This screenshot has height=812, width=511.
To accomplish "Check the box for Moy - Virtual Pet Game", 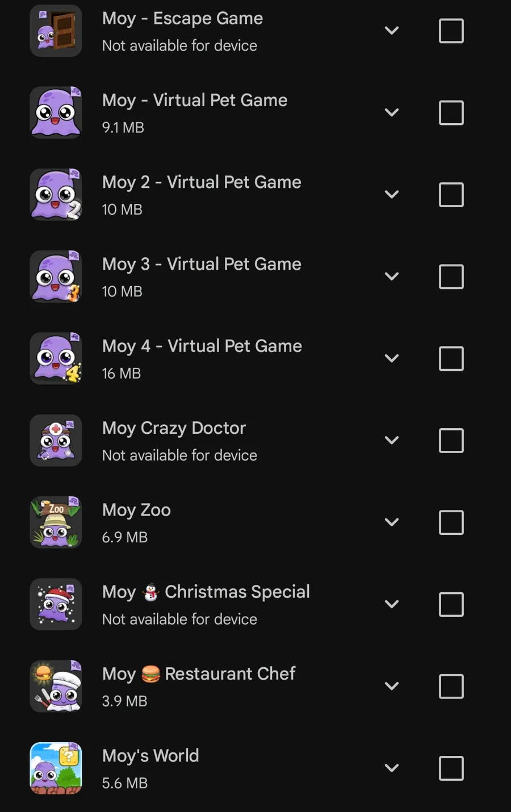I will click(x=451, y=113).
